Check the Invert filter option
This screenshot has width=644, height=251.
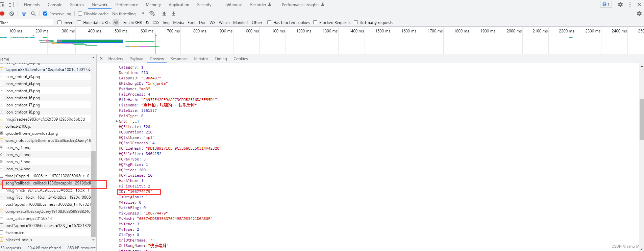point(59,22)
